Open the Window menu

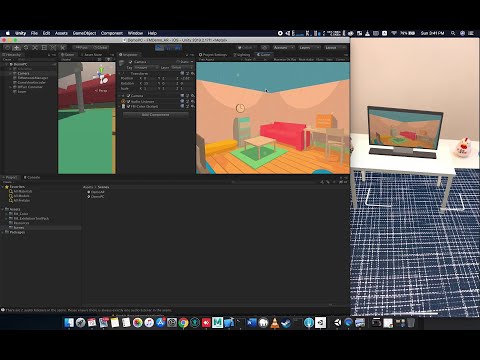click(135, 33)
